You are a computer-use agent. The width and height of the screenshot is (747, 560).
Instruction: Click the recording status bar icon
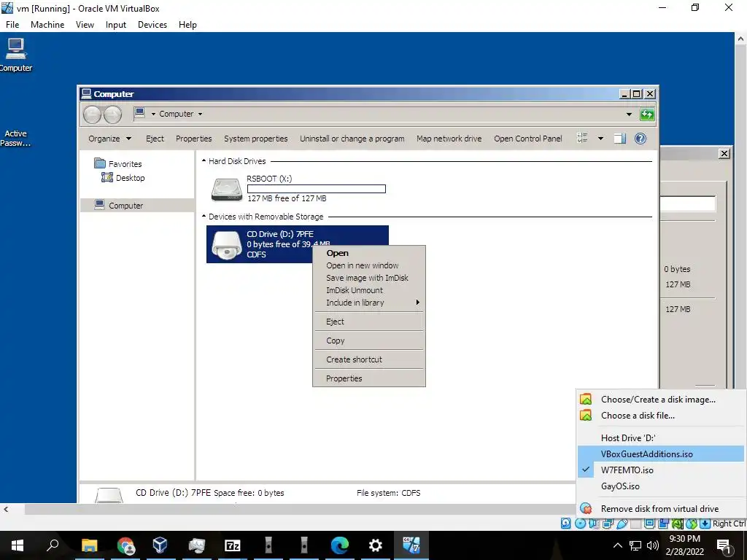663,524
